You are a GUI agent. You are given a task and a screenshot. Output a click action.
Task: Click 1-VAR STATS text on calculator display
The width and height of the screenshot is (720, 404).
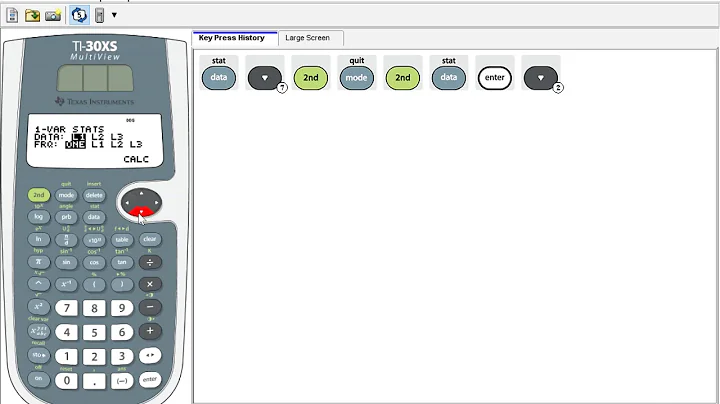[69, 129]
